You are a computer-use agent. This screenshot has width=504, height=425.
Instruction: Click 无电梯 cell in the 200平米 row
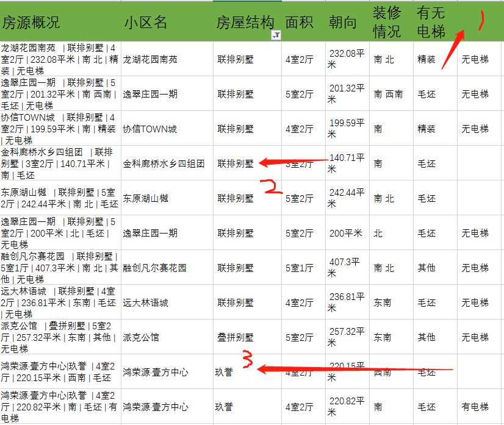(479, 232)
